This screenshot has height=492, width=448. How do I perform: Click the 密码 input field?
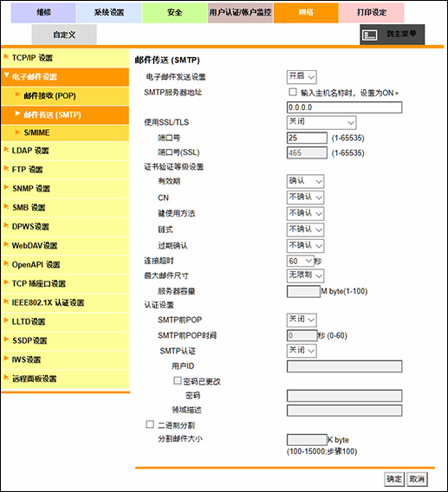coord(344,396)
